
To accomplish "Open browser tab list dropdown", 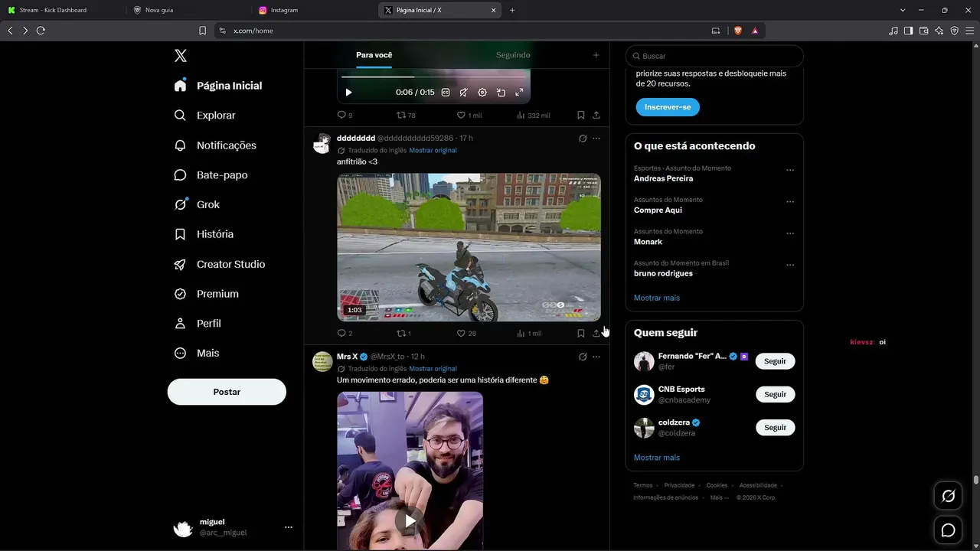I will 903,10.
